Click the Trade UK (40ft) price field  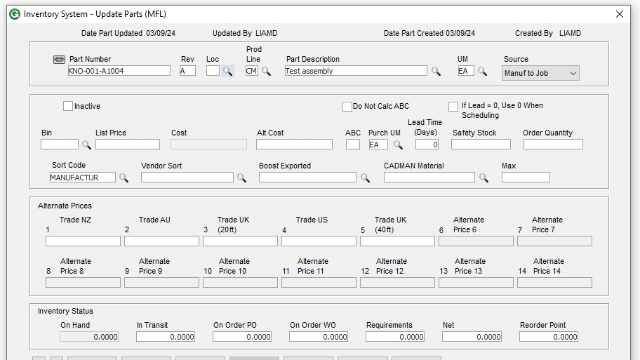398,241
